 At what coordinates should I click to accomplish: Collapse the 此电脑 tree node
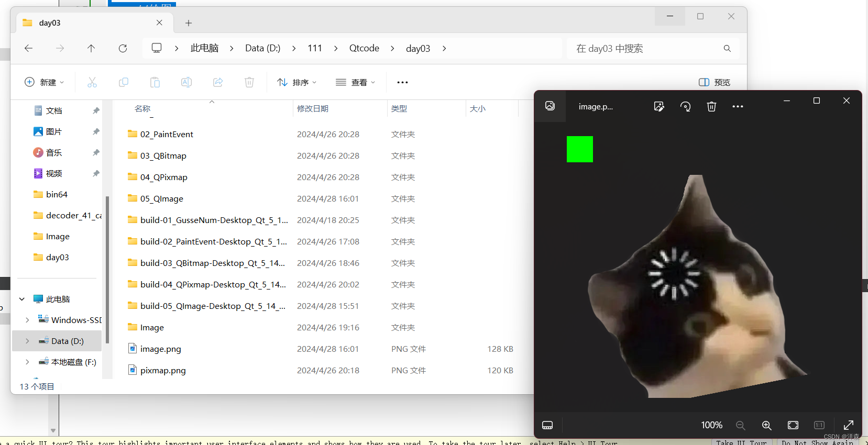coord(22,299)
